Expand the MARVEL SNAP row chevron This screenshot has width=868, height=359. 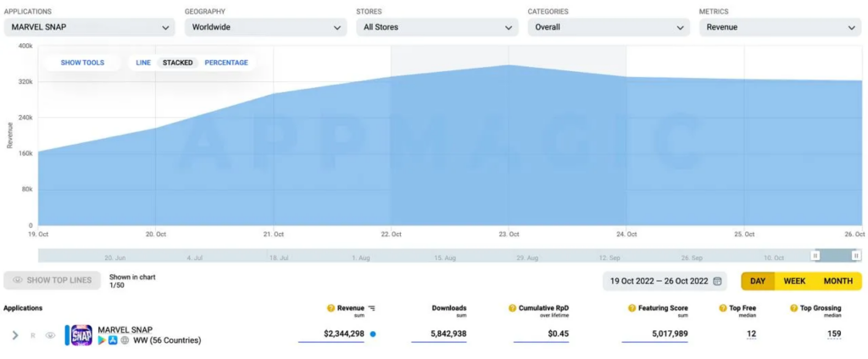tap(15, 335)
